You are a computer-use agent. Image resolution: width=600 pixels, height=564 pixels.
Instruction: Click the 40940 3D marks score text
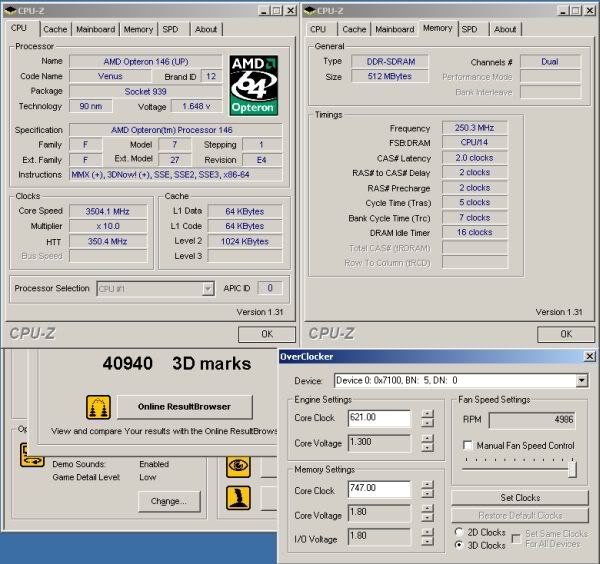(177, 364)
